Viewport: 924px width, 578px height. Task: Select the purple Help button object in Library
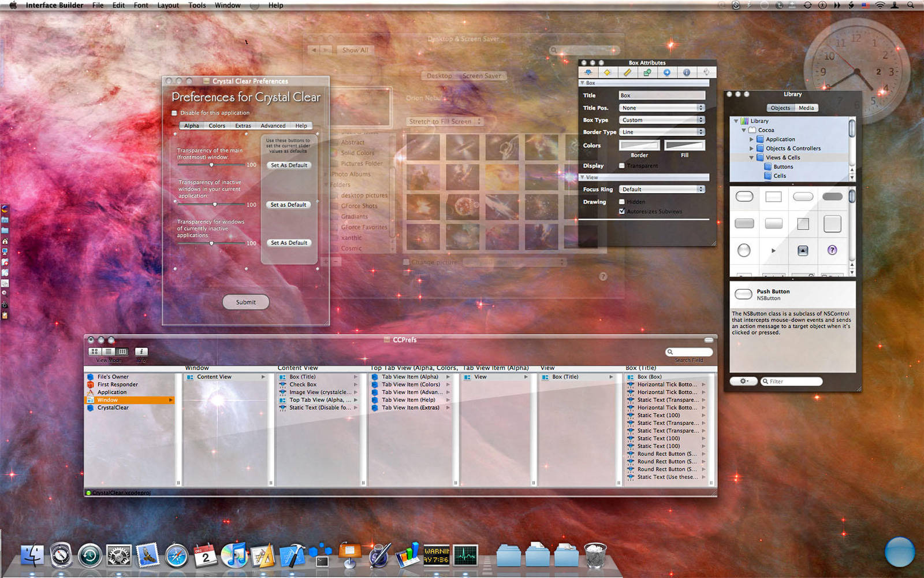[x=832, y=250]
